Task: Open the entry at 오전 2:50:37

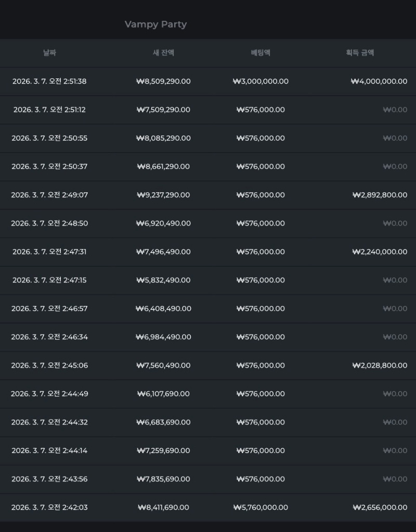Action: pyautogui.click(x=49, y=167)
